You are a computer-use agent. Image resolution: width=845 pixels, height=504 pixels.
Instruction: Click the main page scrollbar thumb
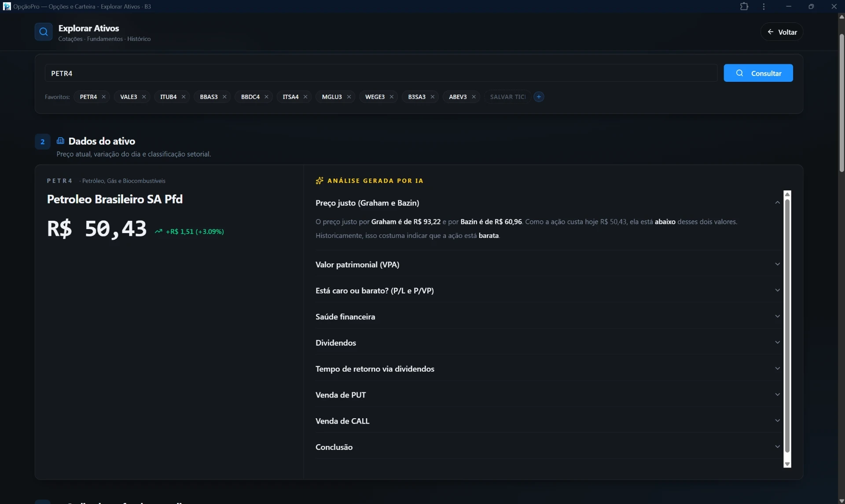841,103
